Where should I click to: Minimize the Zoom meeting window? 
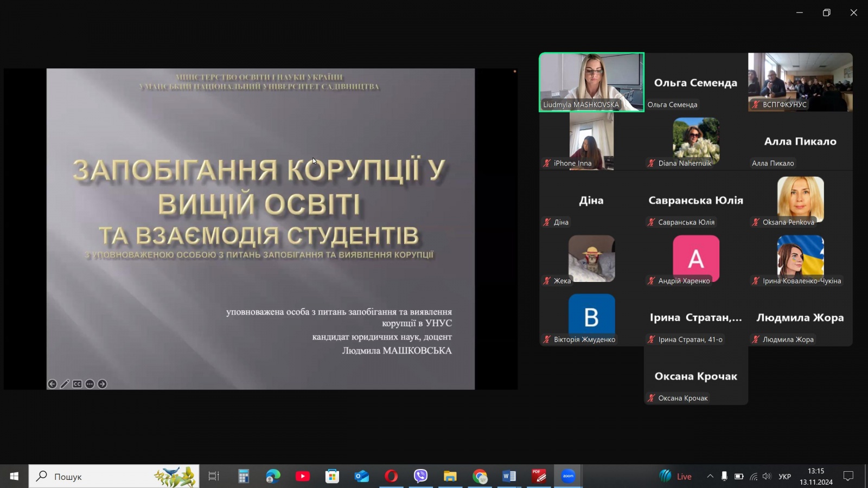tap(799, 12)
